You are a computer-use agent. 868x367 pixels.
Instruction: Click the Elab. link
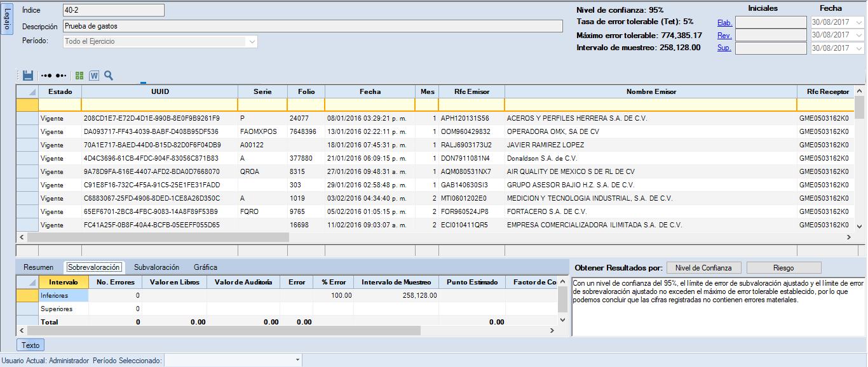click(724, 23)
